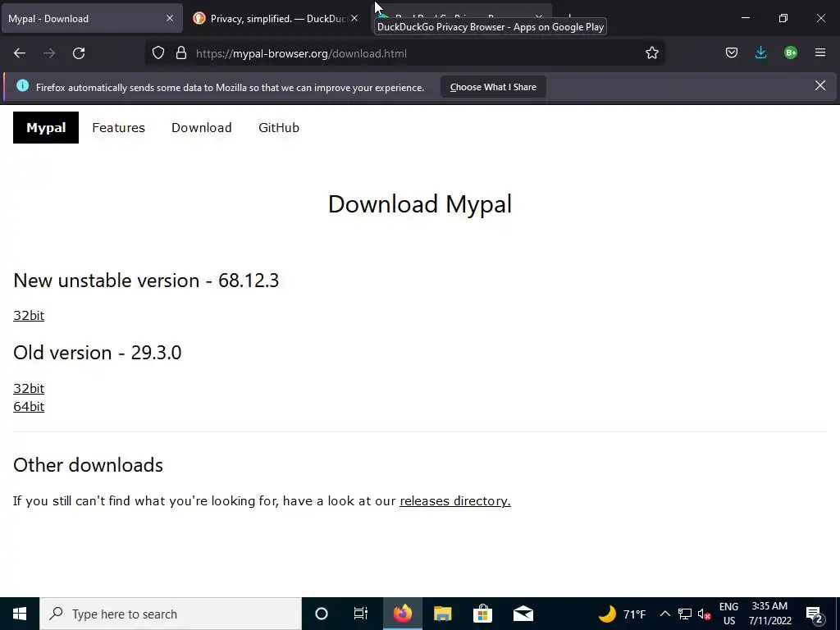Close the Mypal - Download tab
This screenshot has height=630, width=840.
170,18
